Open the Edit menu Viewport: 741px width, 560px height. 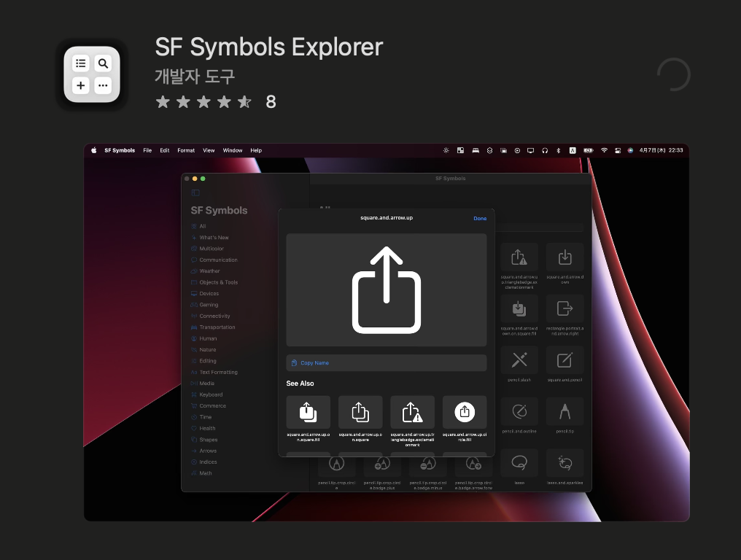pos(164,150)
